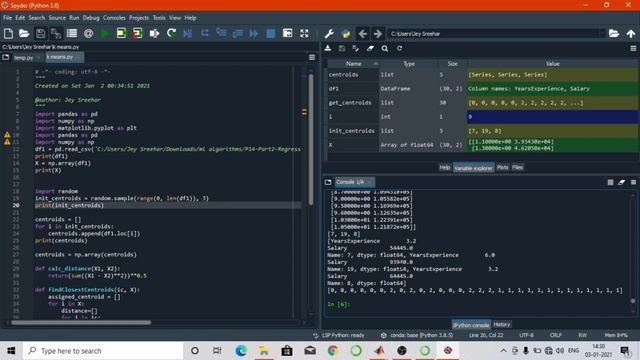The height and width of the screenshot is (360, 640).
Task: Sort variables by the Name column header
Action: click(x=353, y=64)
